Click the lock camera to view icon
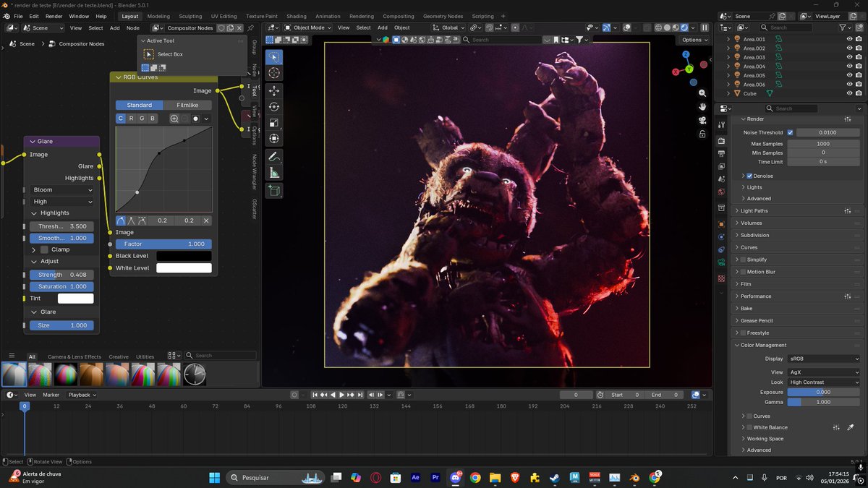 (702, 134)
